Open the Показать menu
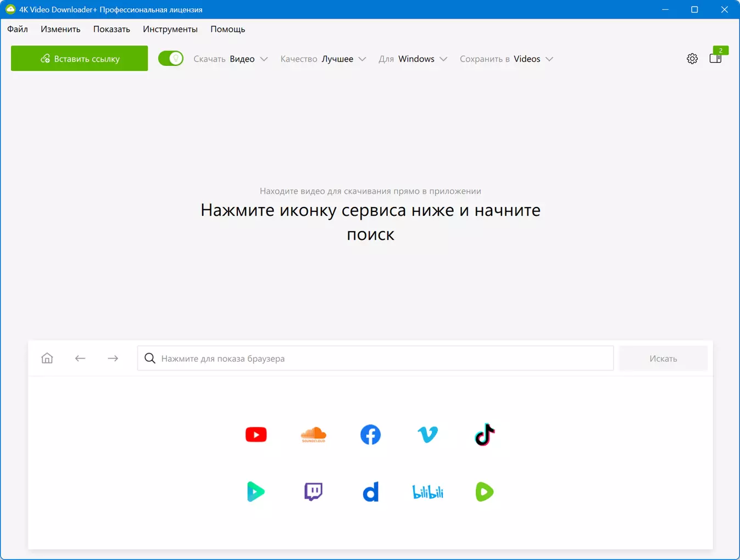This screenshot has width=740, height=560. (112, 29)
